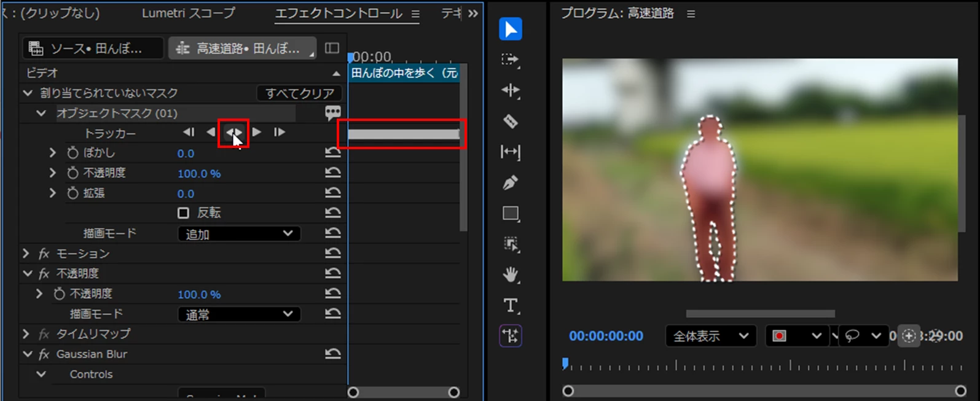Select the Pen tool
Screen dimensions: 980x401
(x=511, y=182)
